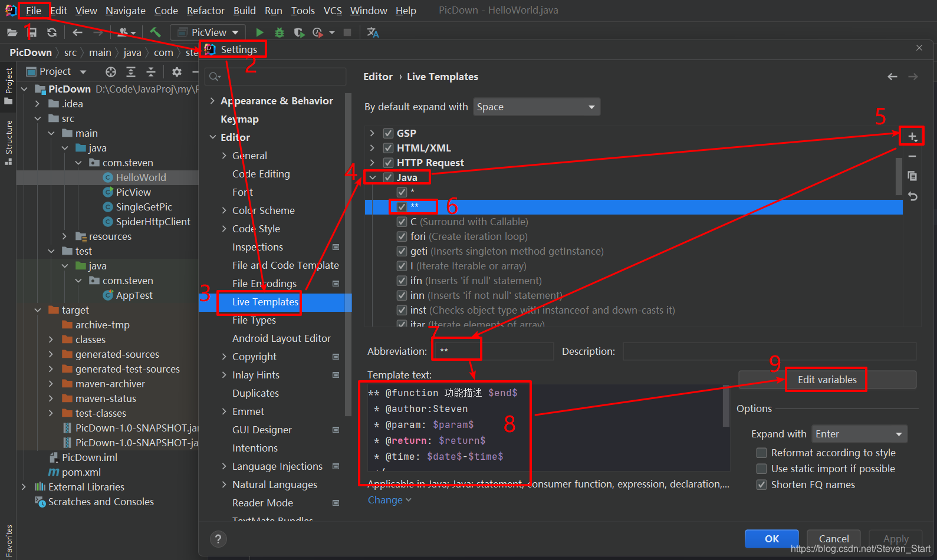The width and height of the screenshot is (937, 560).
Task: Click the Select Opened File target icon
Action: pyautogui.click(x=111, y=72)
